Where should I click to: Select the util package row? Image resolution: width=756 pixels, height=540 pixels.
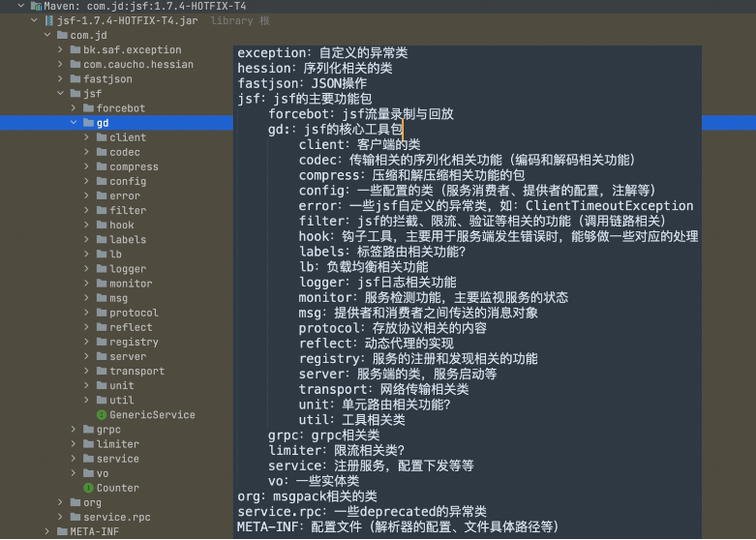pos(117,401)
